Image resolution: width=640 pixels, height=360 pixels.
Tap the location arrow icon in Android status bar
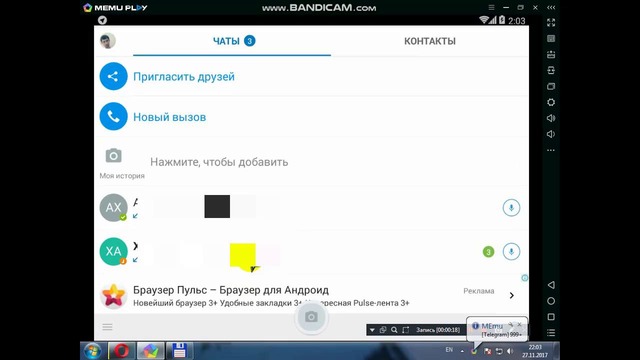pyautogui.click(x=102, y=20)
